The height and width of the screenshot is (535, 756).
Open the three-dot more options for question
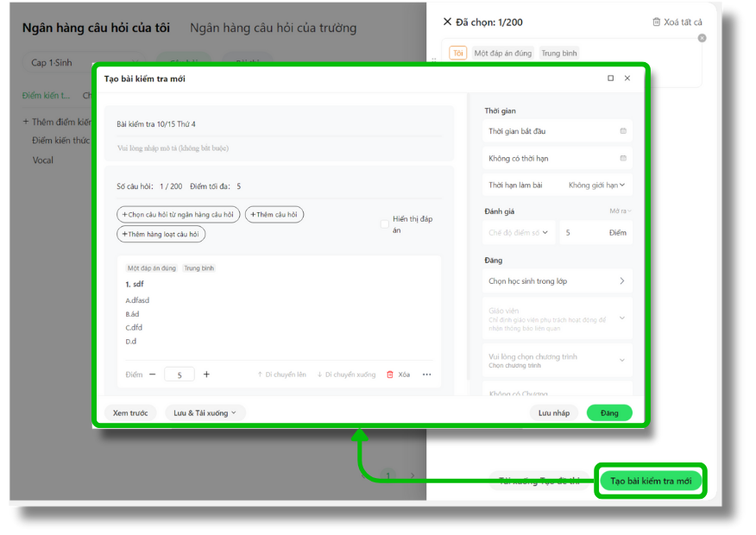426,374
